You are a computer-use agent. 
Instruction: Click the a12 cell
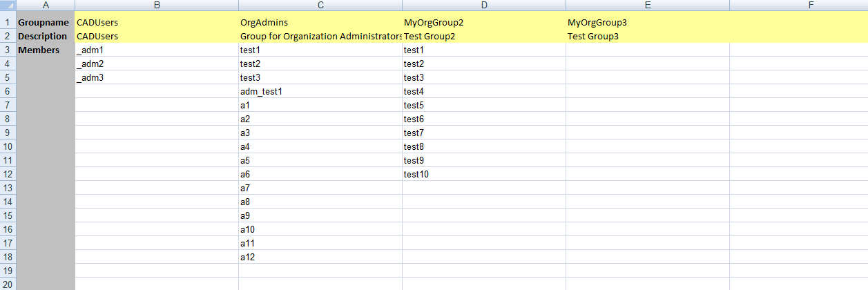pyautogui.click(x=320, y=257)
